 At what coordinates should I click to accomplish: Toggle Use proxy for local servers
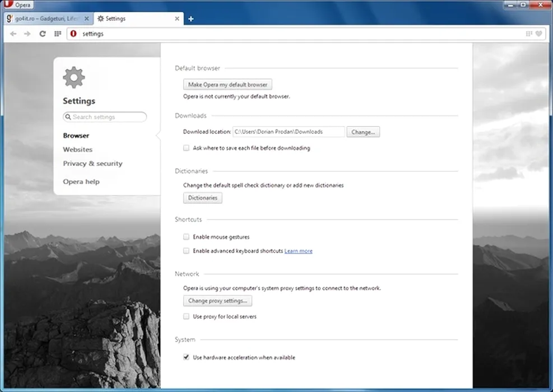(x=186, y=316)
